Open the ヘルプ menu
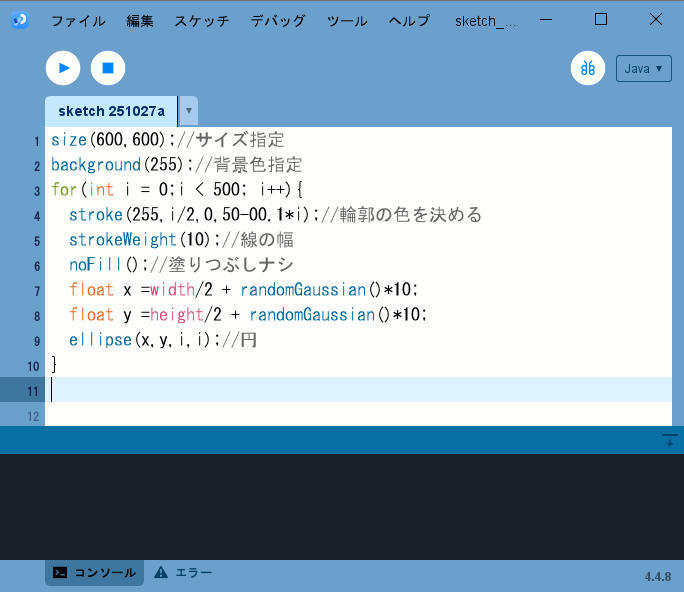684x592 pixels. (408, 21)
